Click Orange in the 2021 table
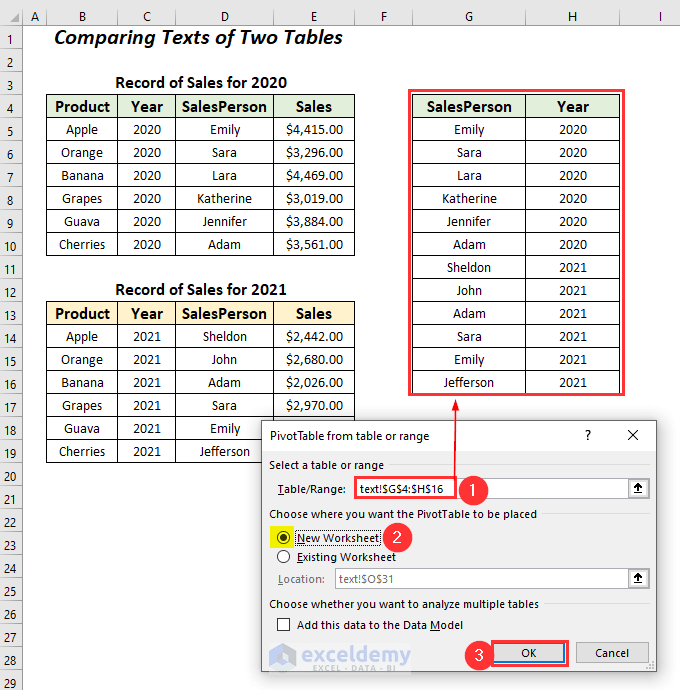680x690 pixels. (82, 360)
